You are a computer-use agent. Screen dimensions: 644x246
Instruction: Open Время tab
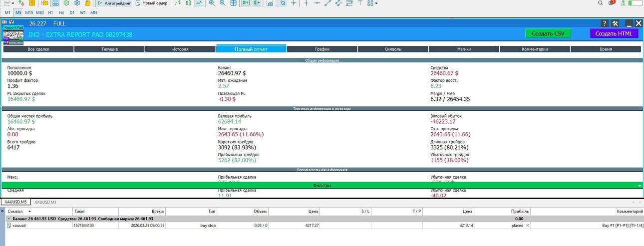point(606,49)
